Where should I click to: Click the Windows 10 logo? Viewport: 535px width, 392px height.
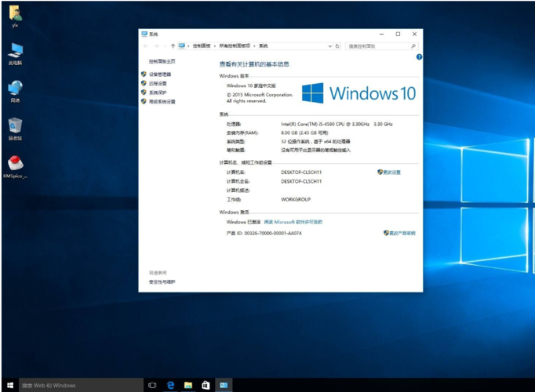[x=359, y=93]
